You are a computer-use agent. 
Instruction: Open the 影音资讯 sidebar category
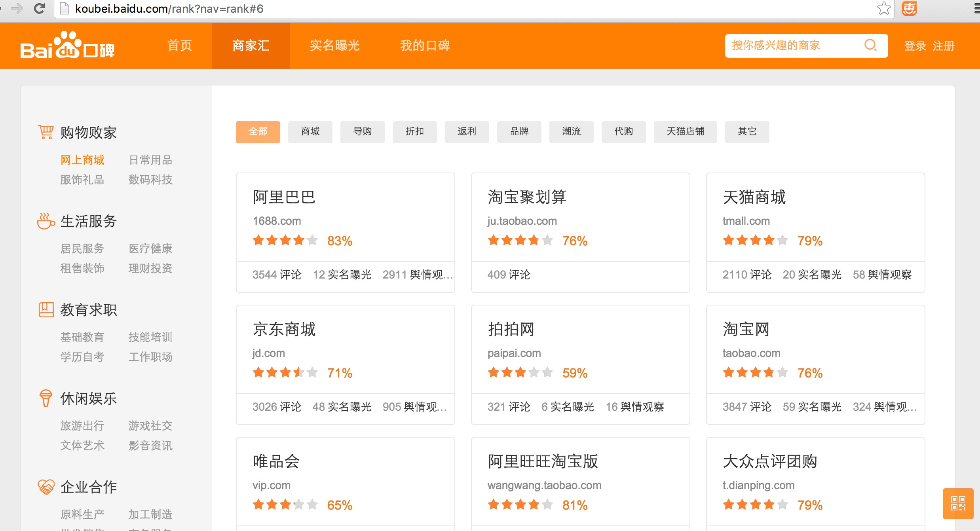tap(150, 446)
